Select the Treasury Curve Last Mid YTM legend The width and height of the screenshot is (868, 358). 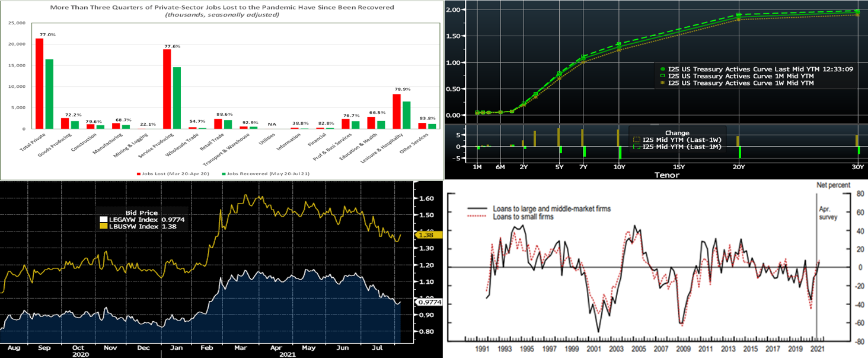(756, 69)
